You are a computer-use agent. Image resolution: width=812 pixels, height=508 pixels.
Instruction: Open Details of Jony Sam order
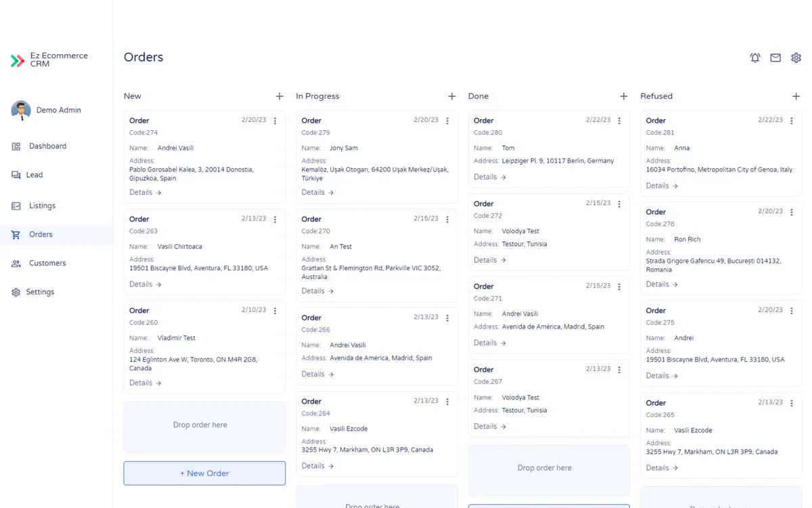pos(318,192)
